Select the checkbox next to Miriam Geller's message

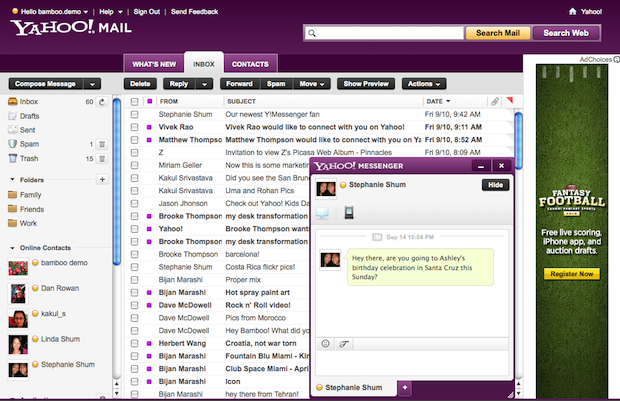tap(134, 165)
